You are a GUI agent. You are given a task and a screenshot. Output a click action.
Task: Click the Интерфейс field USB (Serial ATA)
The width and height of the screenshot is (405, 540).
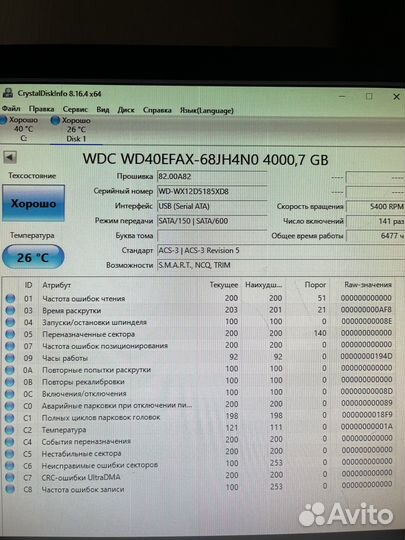(x=212, y=206)
